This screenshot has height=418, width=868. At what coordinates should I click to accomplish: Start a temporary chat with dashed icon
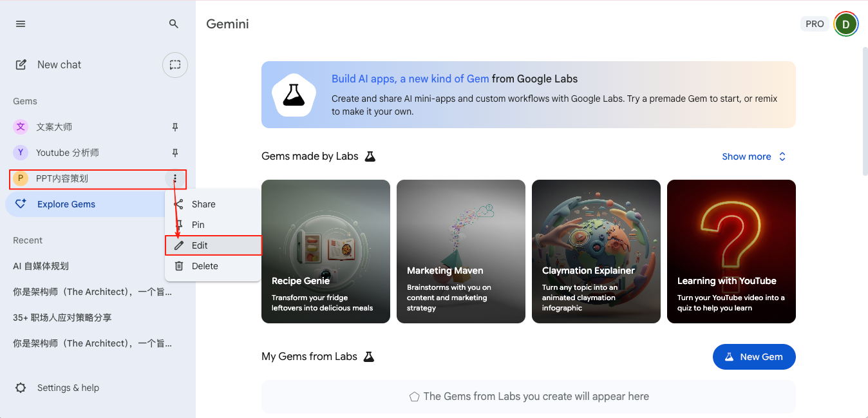tap(175, 64)
